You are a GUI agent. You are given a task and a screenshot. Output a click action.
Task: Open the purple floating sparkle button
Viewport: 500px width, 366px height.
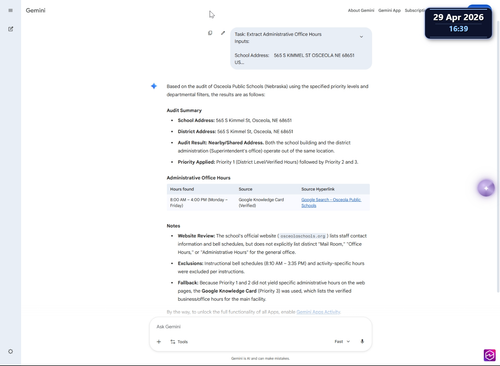tap(486, 188)
